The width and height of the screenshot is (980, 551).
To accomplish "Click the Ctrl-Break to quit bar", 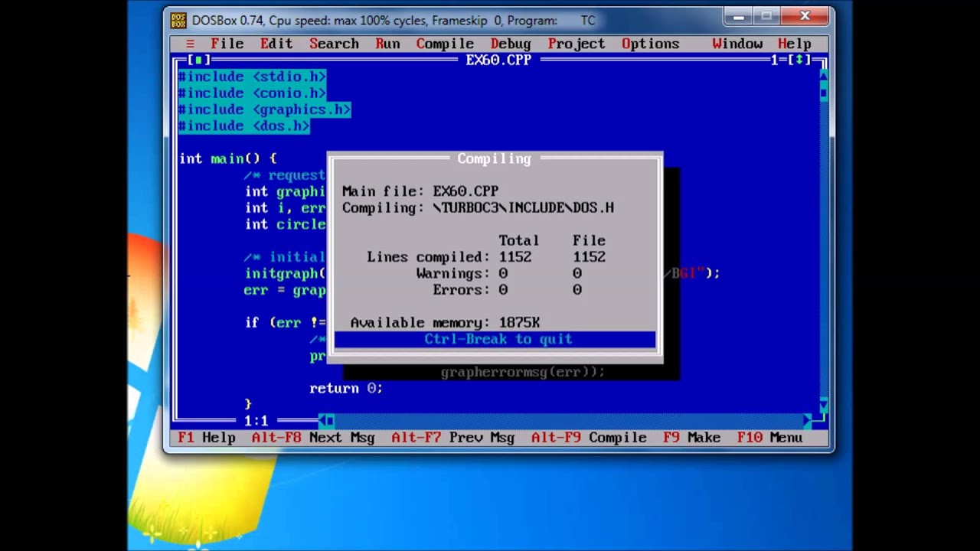I will (x=495, y=339).
